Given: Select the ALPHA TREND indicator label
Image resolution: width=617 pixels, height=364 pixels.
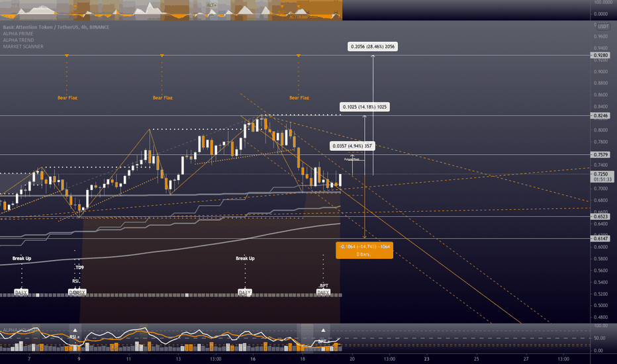Looking at the screenshot, I should point(18,40).
